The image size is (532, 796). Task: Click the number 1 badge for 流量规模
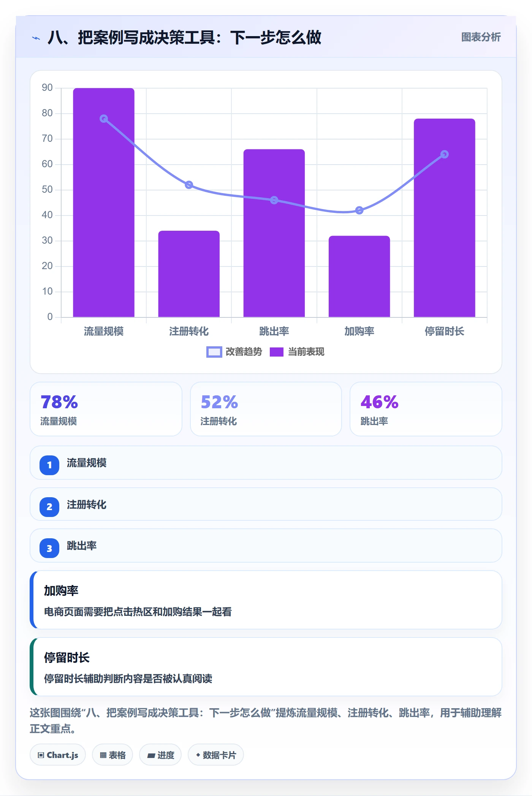click(49, 465)
